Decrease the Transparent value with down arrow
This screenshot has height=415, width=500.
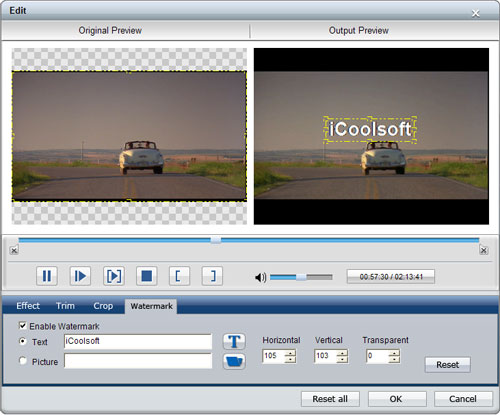pos(394,359)
